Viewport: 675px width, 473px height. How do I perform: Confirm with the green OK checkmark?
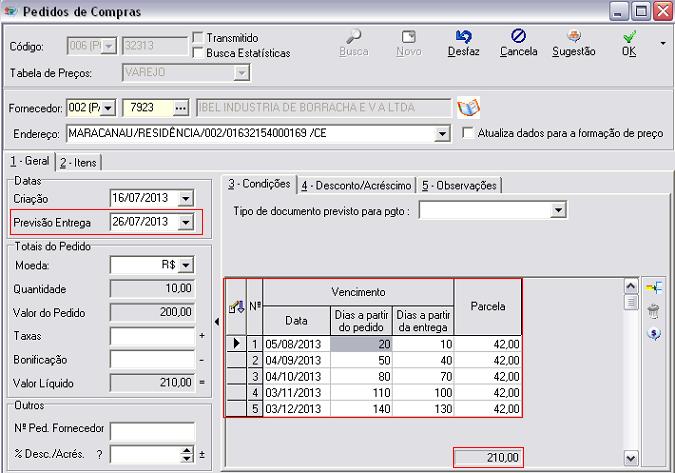[629, 36]
